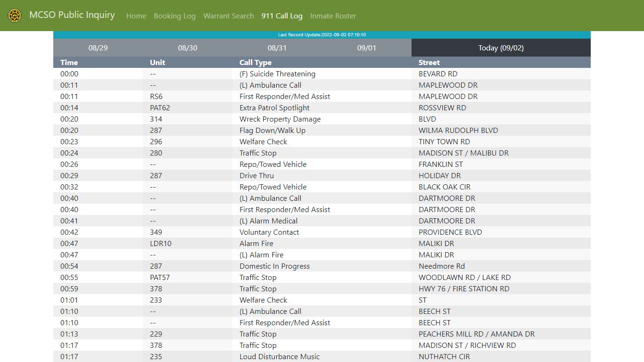Click the Time column header
This screenshot has height=362, width=644.
click(98, 62)
